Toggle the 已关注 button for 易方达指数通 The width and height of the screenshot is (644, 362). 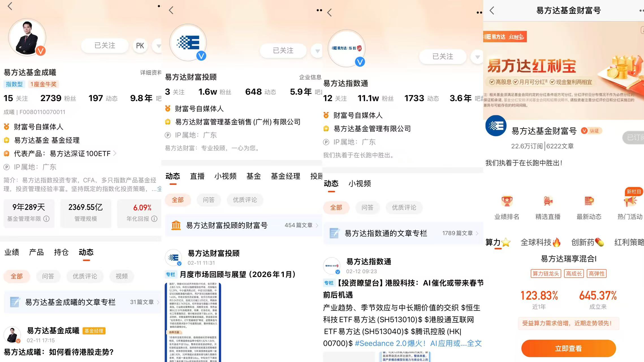442,57
